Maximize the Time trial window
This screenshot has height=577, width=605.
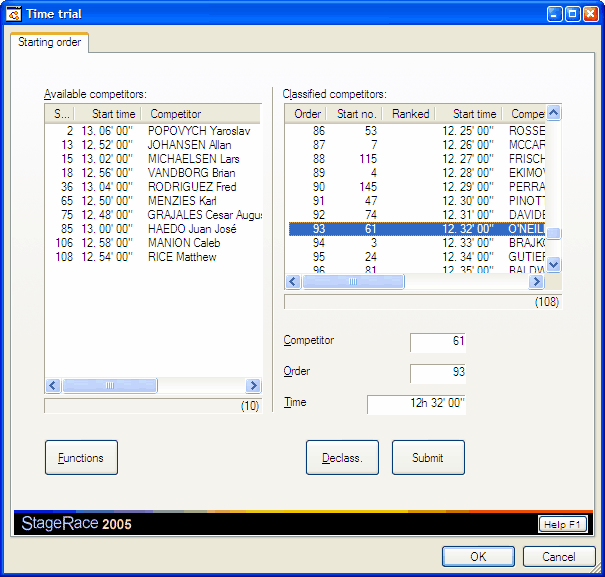pyautogui.click(x=573, y=14)
